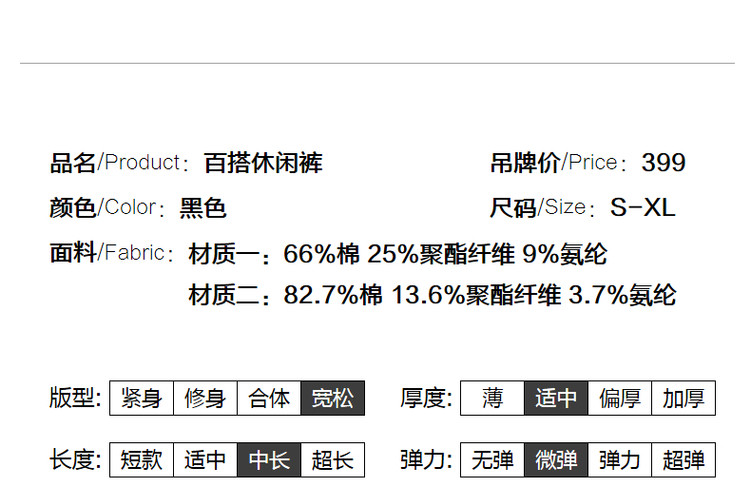Choose the 短款 length option
Screen dimensions: 750x486
point(141,460)
